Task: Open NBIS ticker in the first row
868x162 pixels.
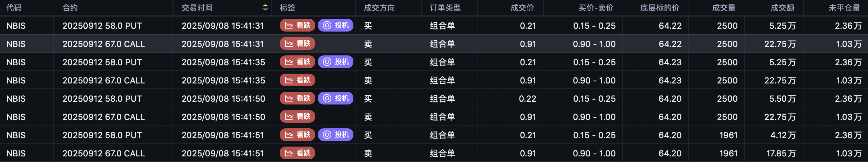Action: [16, 26]
